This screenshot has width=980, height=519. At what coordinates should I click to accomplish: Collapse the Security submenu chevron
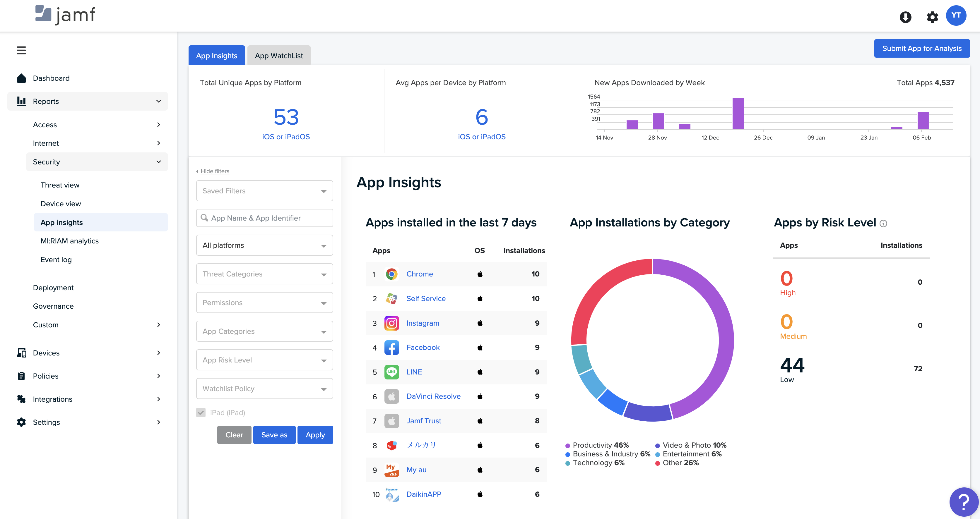tap(159, 162)
